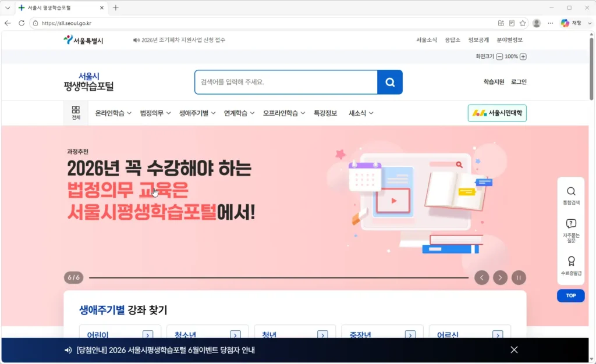Click the split screen icon in address bar

click(501, 23)
